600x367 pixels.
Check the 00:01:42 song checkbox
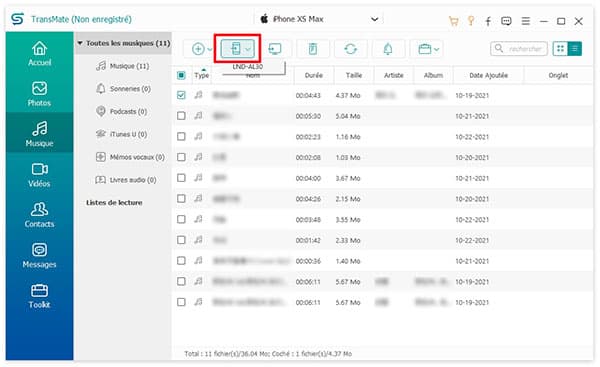(x=181, y=240)
